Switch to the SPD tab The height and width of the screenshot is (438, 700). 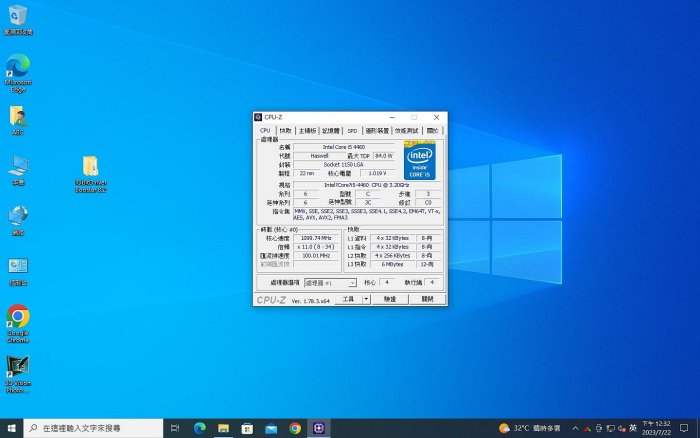pyautogui.click(x=352, y=130)
